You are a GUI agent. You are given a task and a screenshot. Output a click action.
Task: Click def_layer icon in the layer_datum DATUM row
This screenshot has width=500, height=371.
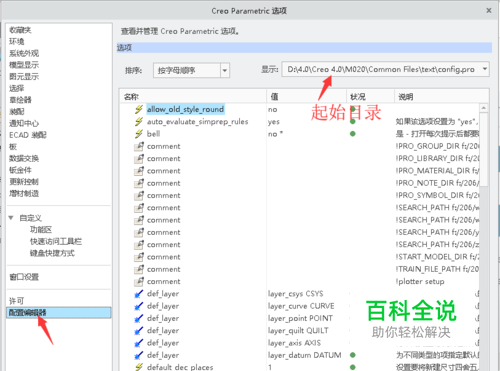click(x=139, y=356)
